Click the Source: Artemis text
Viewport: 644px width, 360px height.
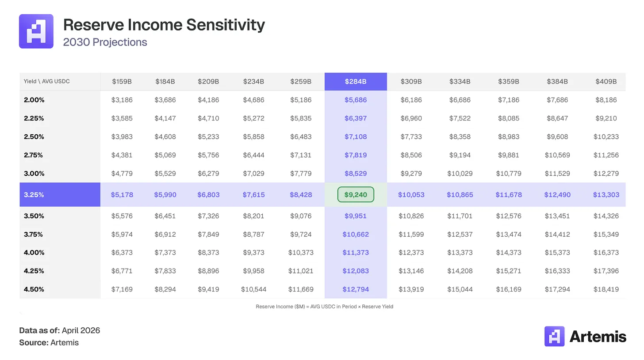pos(49,342)
